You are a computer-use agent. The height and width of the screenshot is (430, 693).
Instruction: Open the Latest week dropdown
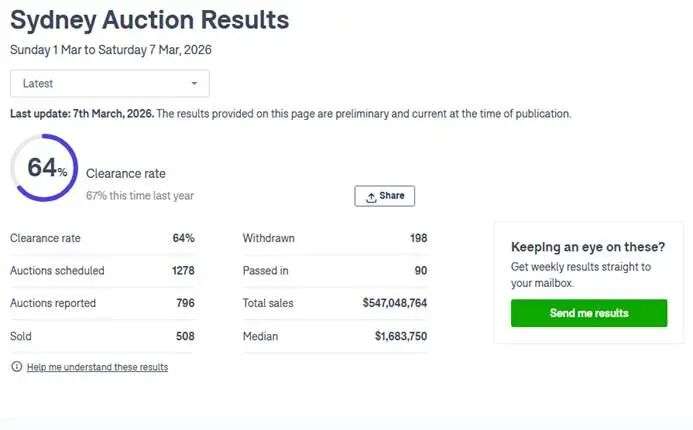(x=109, y=83)
